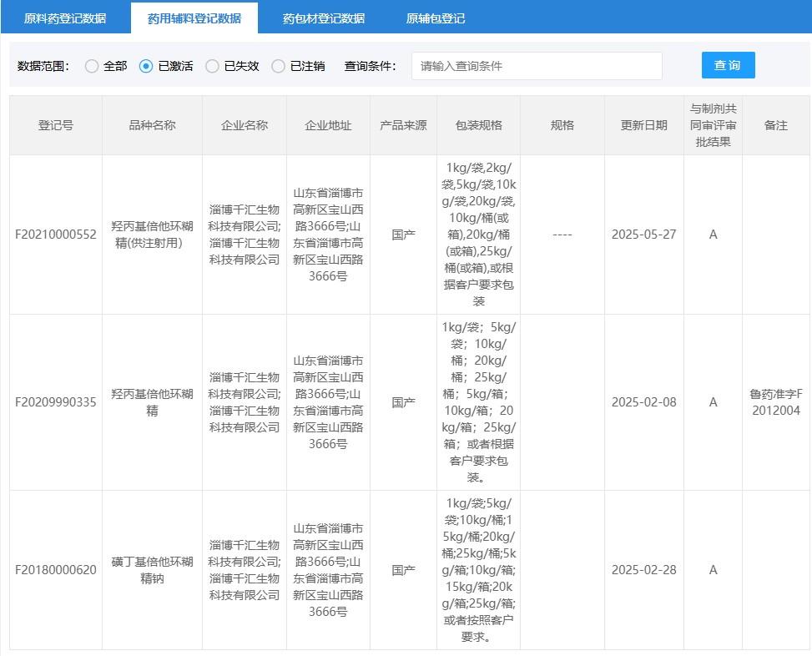
Task: Click the 查询 button
Action: coord(728,65)
